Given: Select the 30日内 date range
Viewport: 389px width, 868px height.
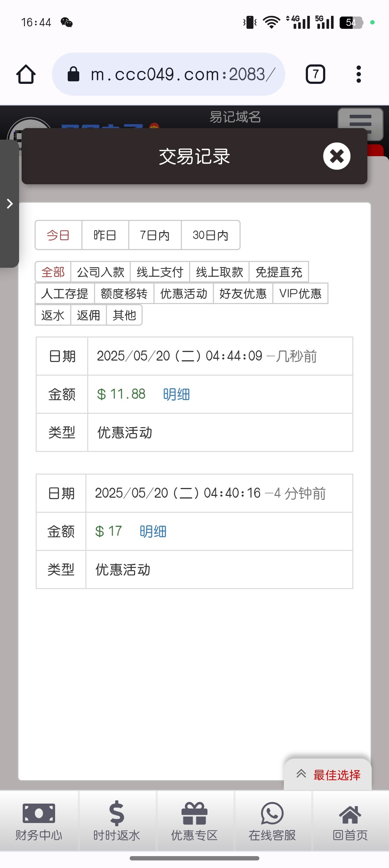Looking at the screenshot, I should click(x=210, y=235).
